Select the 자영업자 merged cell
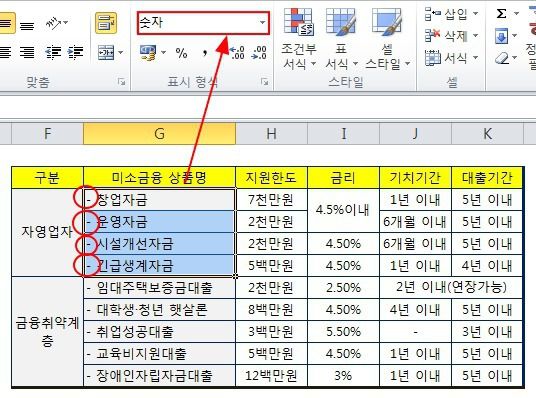The height and width of the screenshot is (398, 536). 48,233
